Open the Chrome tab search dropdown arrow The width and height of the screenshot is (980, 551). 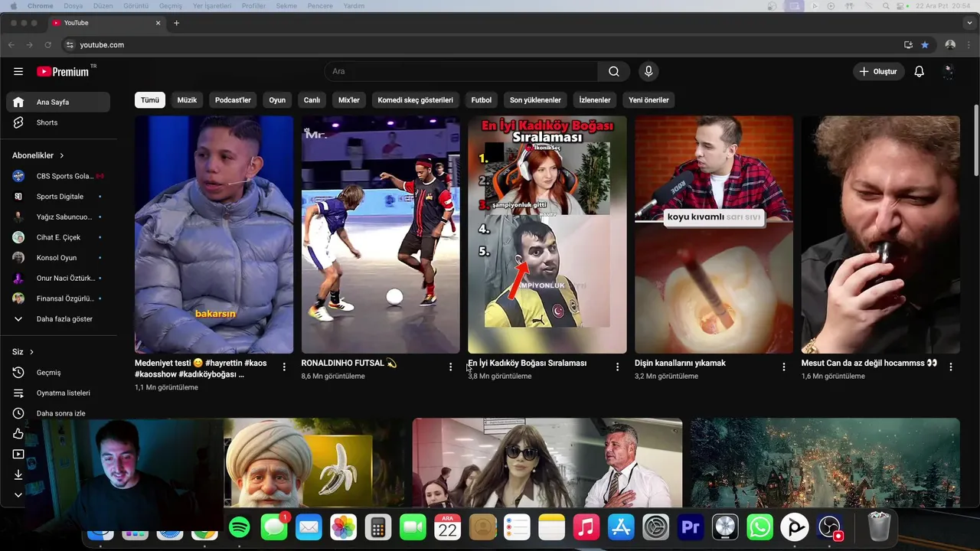pos(969,23)
